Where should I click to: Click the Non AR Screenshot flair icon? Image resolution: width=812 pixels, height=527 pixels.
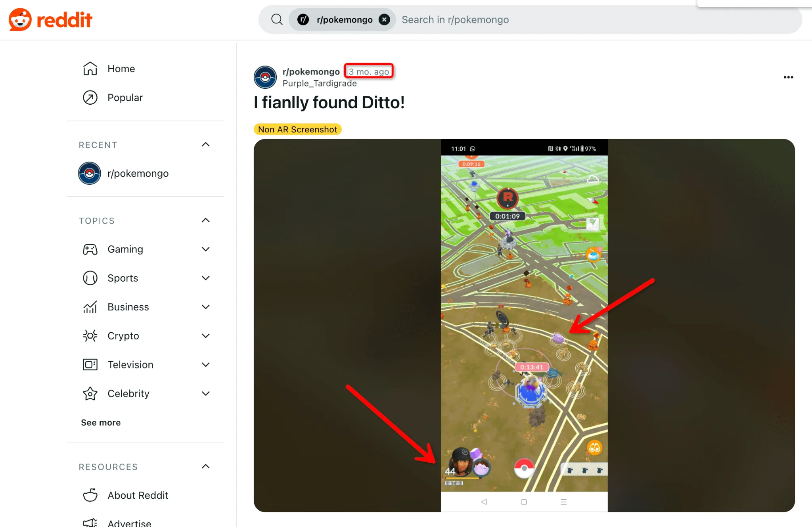pos(297,128)
